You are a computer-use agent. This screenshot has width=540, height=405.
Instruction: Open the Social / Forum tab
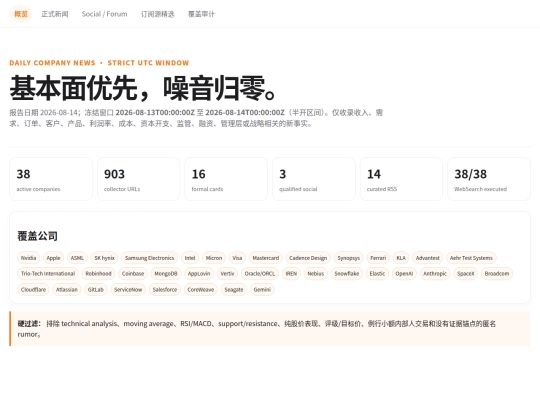pyautogui.click(x=104, y=14)
